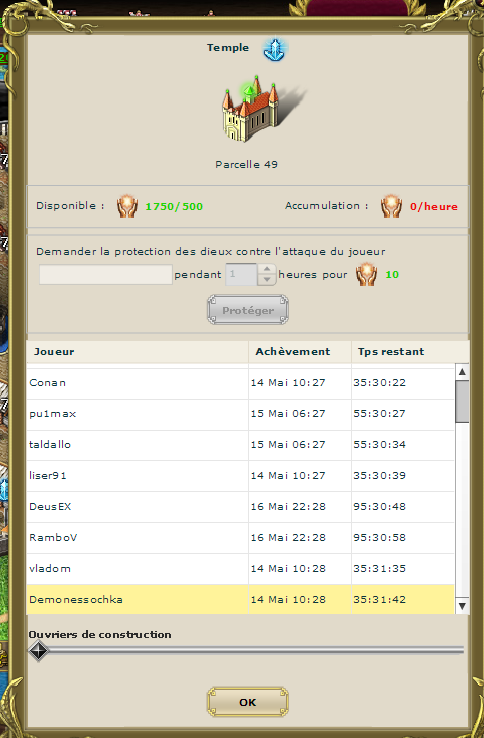Click the Ouvriers de construction slider handle

pos(39,651)
